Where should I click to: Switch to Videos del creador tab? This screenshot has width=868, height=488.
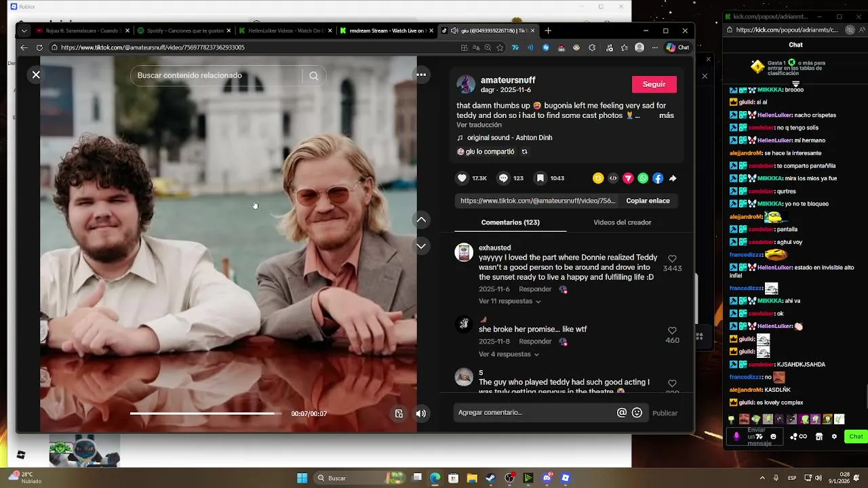click(623, 222)
